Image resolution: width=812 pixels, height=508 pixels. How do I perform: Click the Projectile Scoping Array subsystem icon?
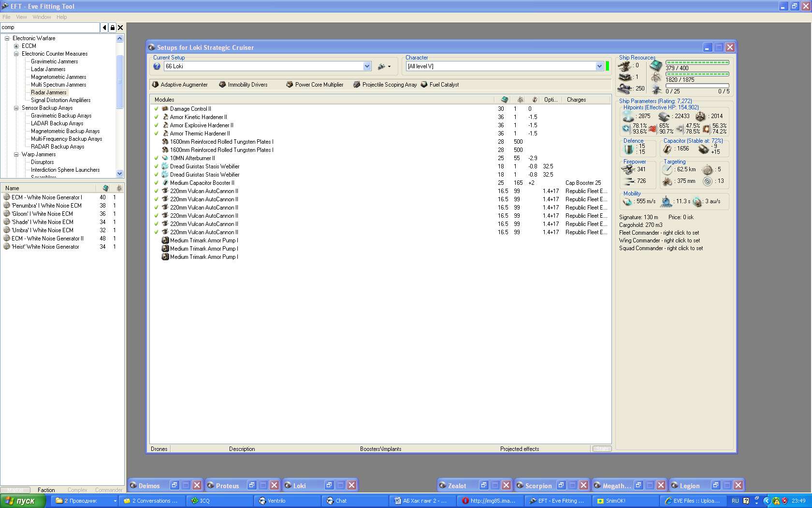[x=357, y=84]
